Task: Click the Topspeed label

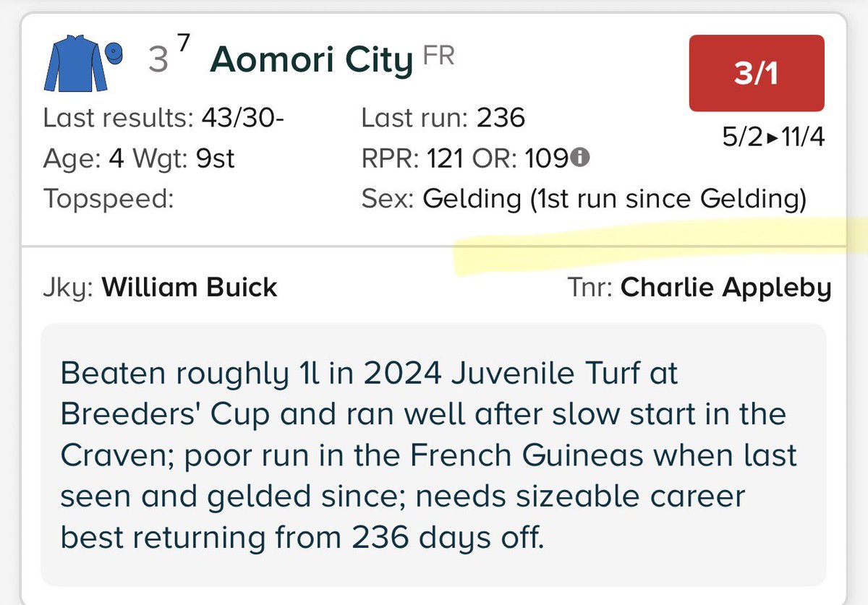Action: (109, 199)
